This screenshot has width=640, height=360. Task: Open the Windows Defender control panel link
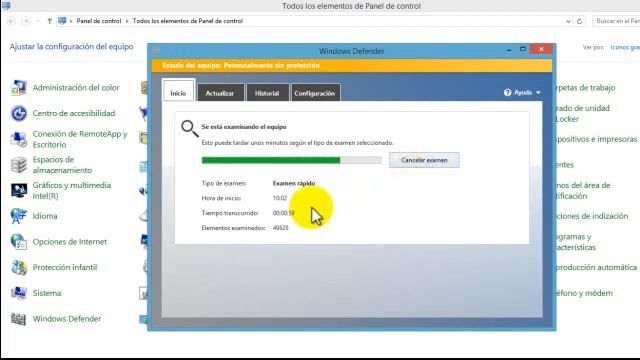[x=67, y=319]
